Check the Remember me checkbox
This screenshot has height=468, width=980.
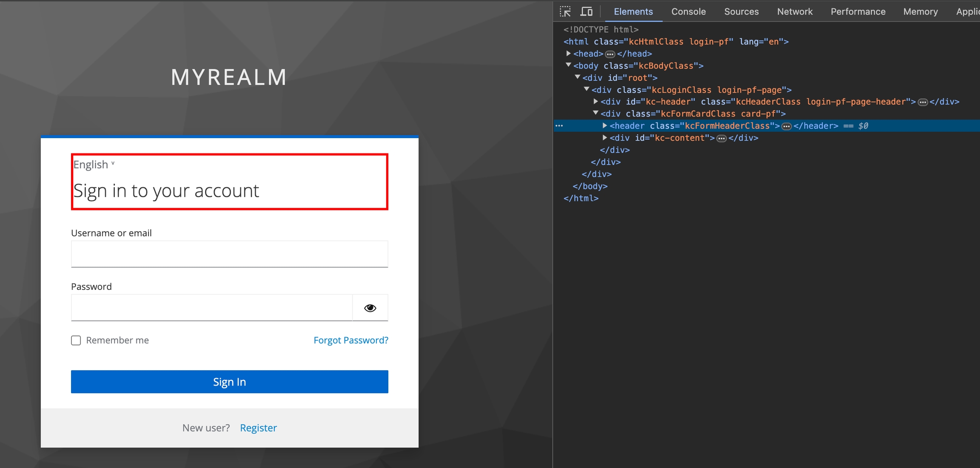click(76, 340)
